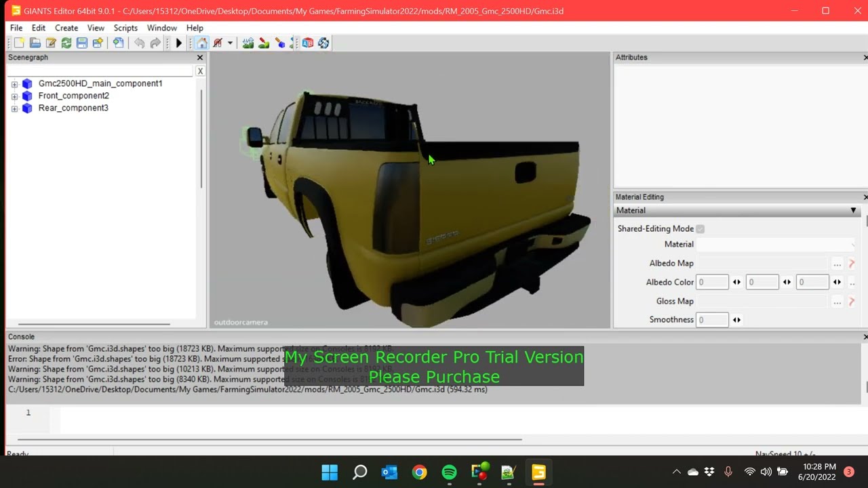The height and width of the screenshot is (488, 868).
Task: Expand the Front_component2 tree node
Action: click(14, 96)
